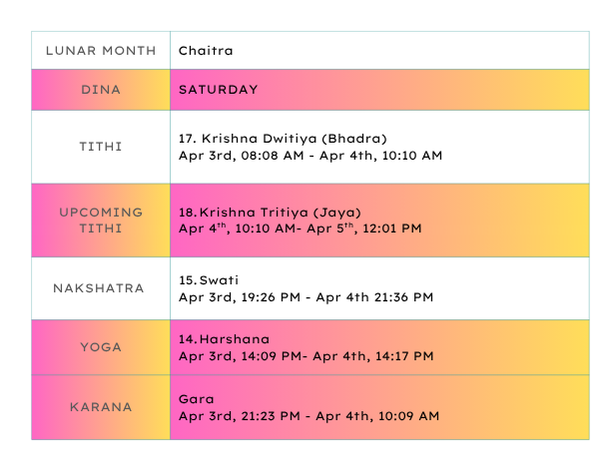614x460 pixels.
Task: Select the SATURDAY day value
Action: pyautogui.click(x=218, y=90)
